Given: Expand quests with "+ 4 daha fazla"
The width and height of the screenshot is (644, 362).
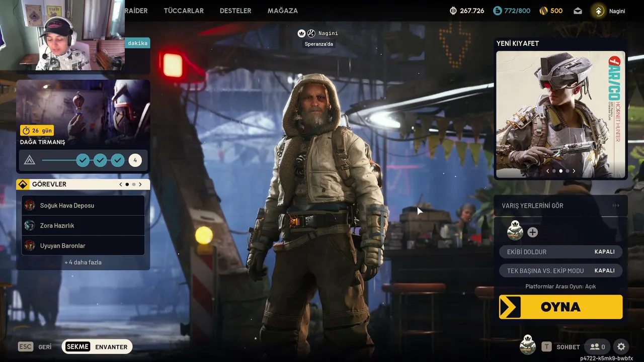Looking at the screenshot, I should [83, 262].
